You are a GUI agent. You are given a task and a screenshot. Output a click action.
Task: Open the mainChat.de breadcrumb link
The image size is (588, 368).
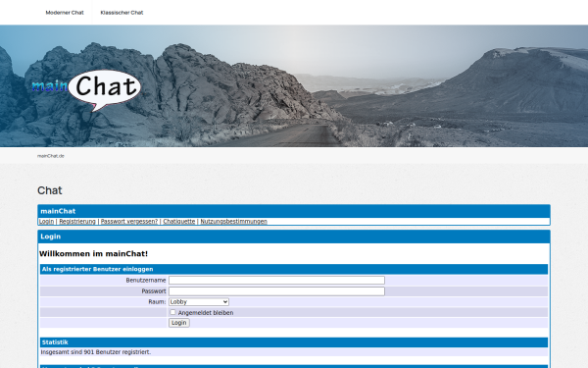click(x=51, y=156)
